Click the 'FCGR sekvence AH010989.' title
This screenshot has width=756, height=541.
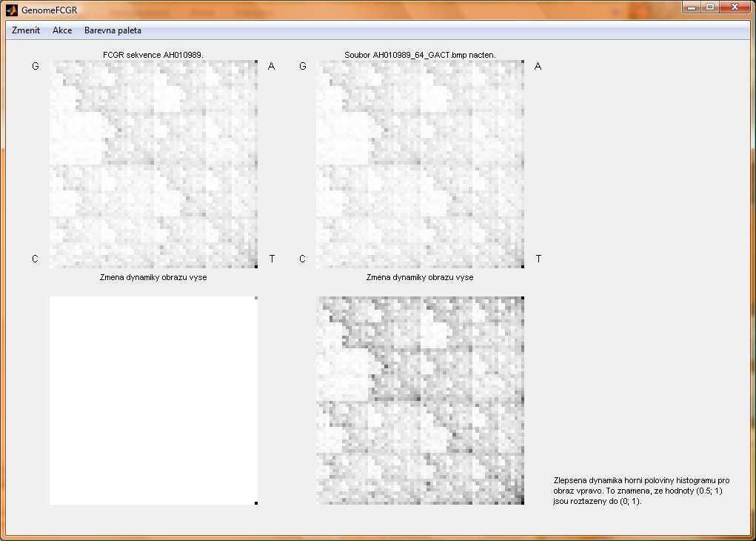[153, 55]
